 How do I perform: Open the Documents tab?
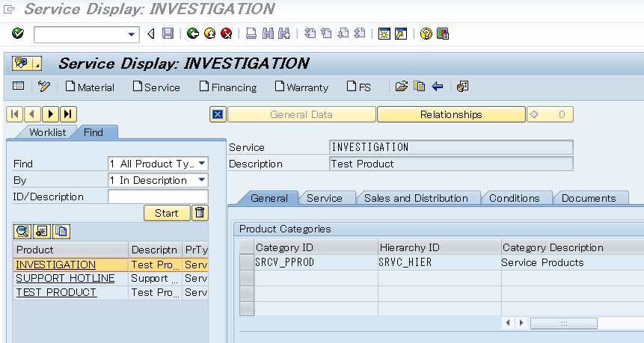pyautogui.click(x=589, y=198)
